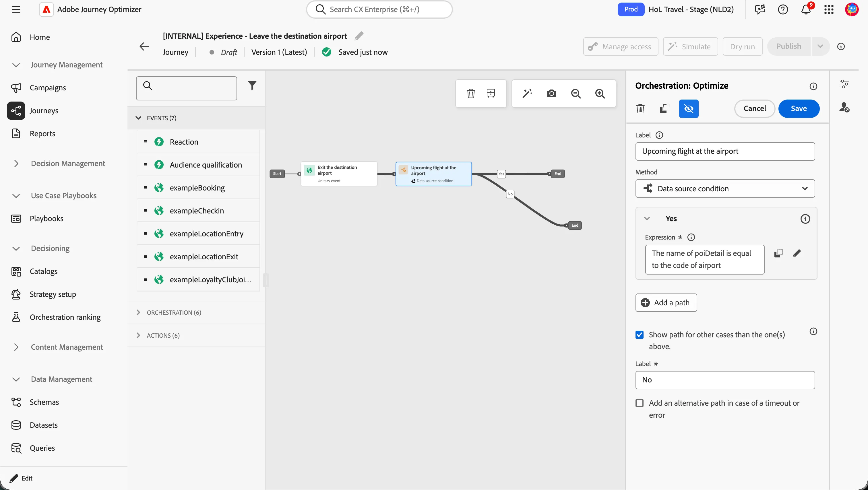Image resolution: width=868 pixels, height=490 pixels.
Task: Rename the journey using pencil icon
Action: point(359,36)
